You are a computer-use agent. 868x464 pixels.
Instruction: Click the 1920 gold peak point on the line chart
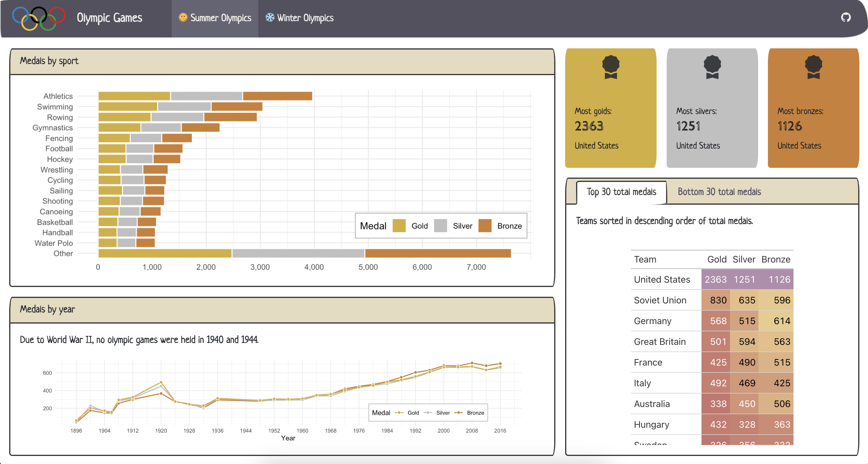click(x=161, y=382)
